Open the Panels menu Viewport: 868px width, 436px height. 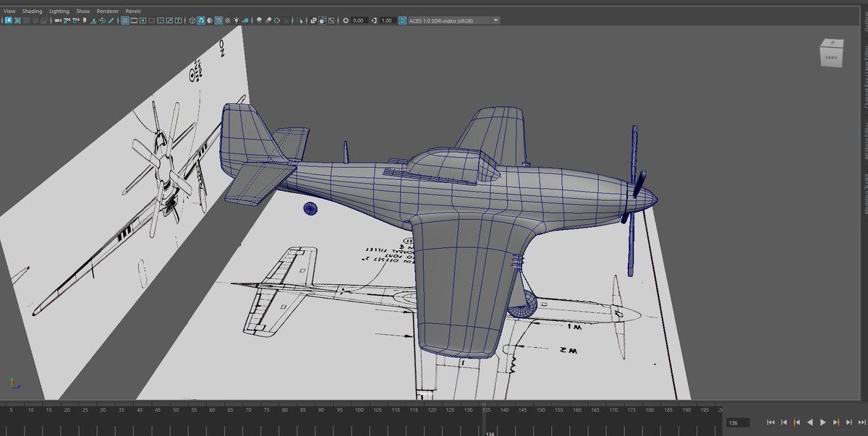tap(133, 12)
